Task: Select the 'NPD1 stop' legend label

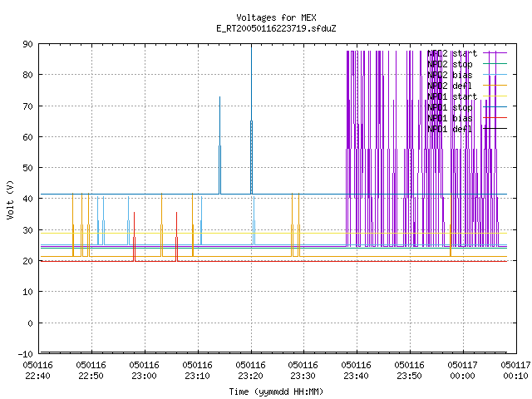Action: click(450, 107)
